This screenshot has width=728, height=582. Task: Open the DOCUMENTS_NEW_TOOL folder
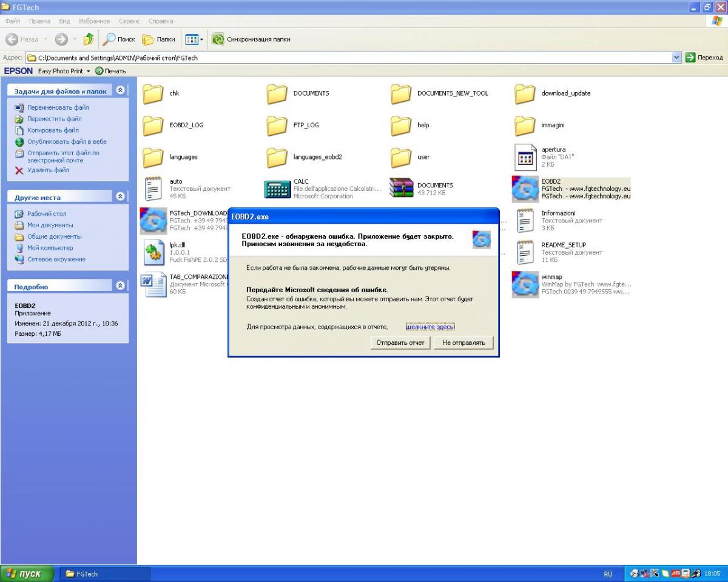(x=401, y=93)
